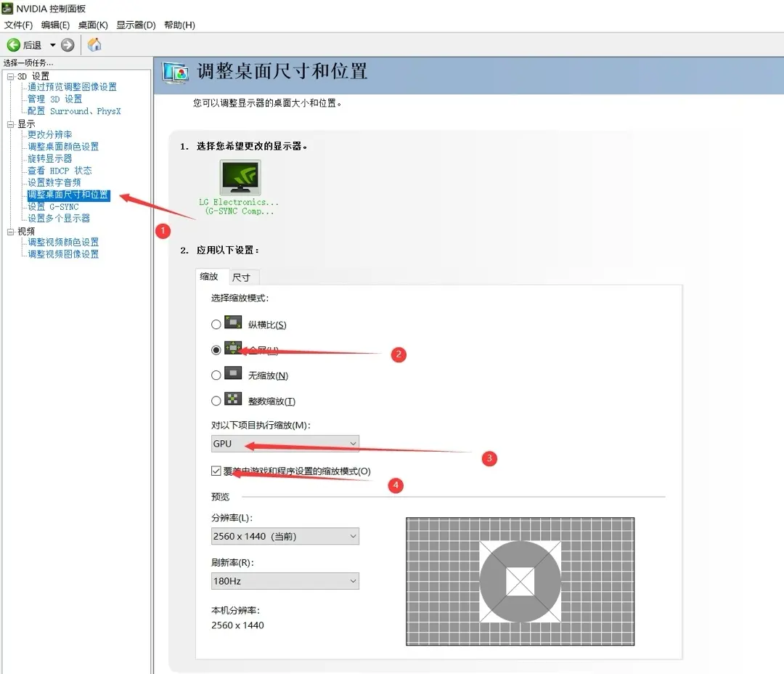784x674 pixels.
Task: Open 旋转显示器 in the tree
Action: [x=50, y=158]
